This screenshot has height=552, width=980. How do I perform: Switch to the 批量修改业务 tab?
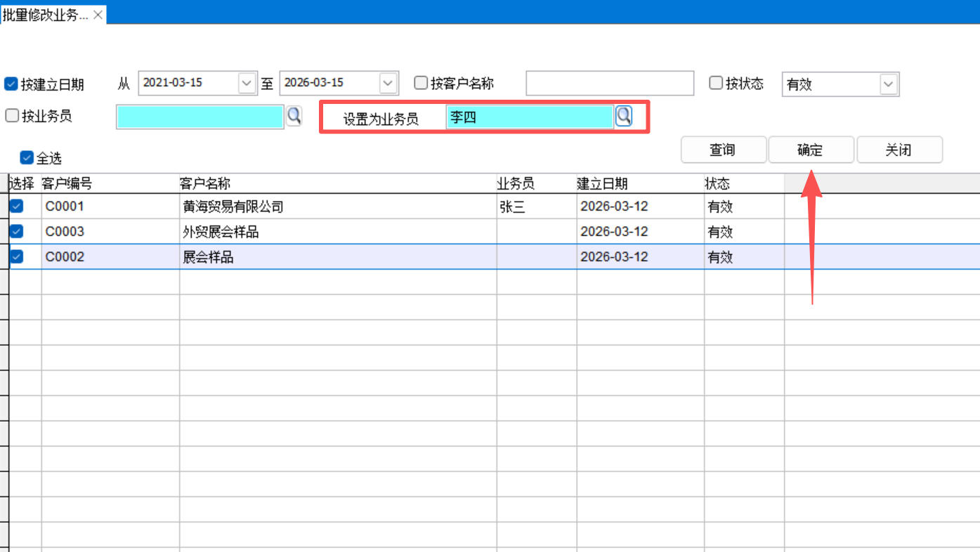pos(46,15)
